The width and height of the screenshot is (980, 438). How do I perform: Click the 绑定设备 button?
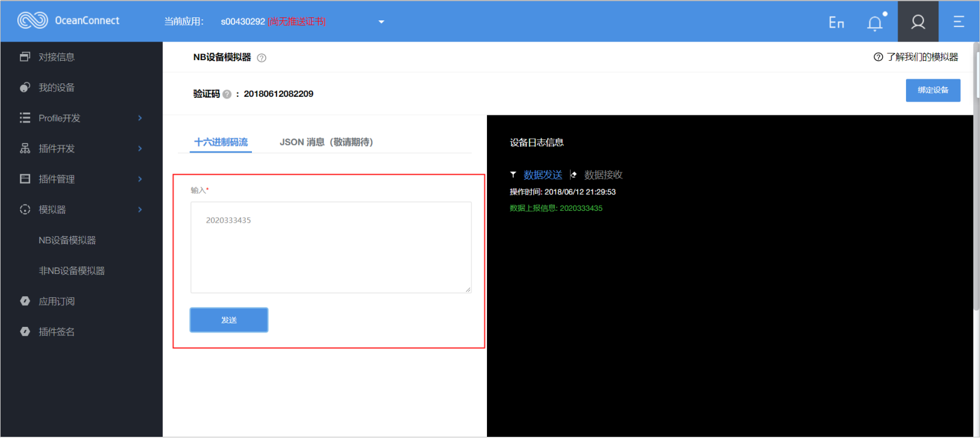tap(933, 90)
